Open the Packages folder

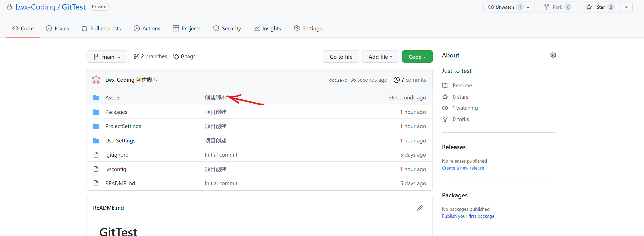pyautogui.click(x=116, y=112)
